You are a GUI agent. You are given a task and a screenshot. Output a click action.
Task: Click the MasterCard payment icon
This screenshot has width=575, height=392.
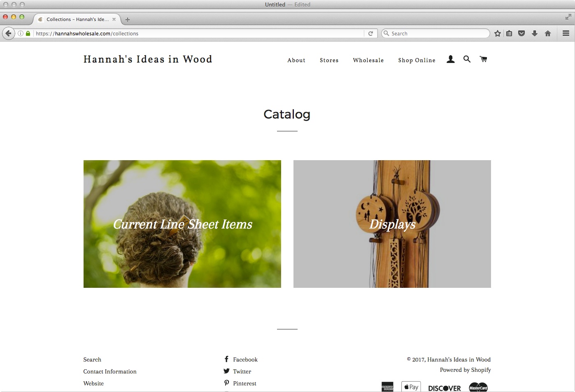point(478,387)
